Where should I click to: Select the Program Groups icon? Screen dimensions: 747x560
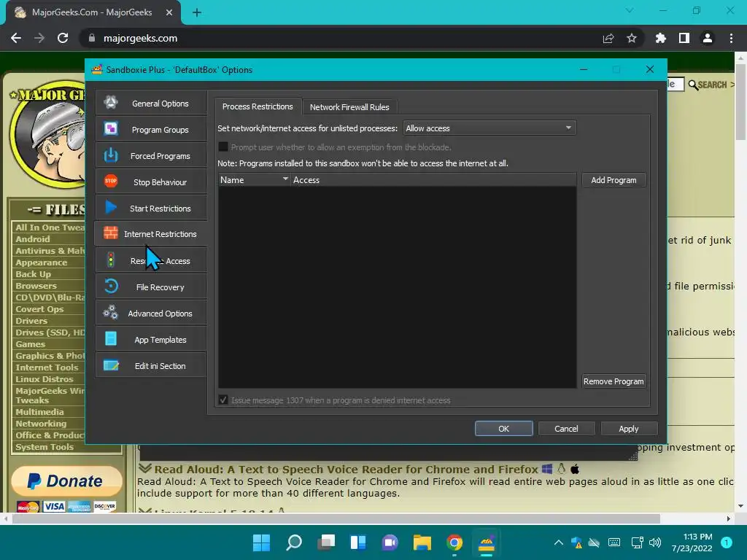pos(111,128)
